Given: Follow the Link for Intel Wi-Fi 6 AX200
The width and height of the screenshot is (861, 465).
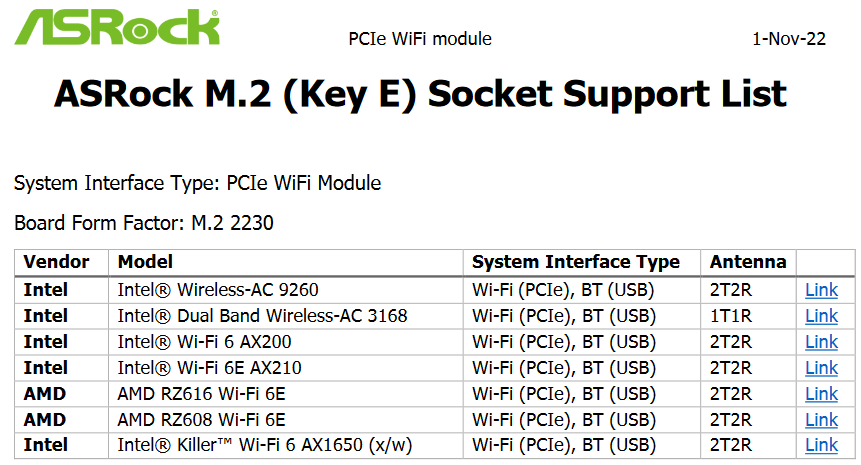Looking at the screenshot, I should click(821, 341).
